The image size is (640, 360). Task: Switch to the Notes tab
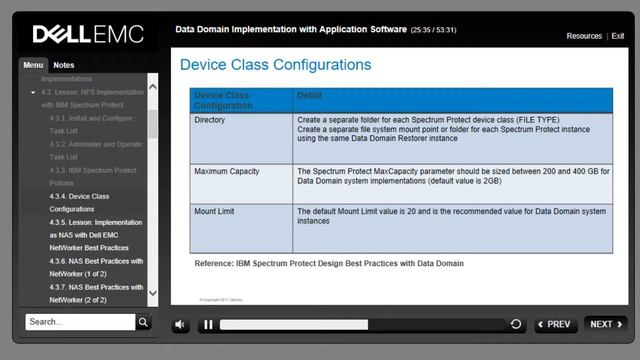click(x=64, y=65)
